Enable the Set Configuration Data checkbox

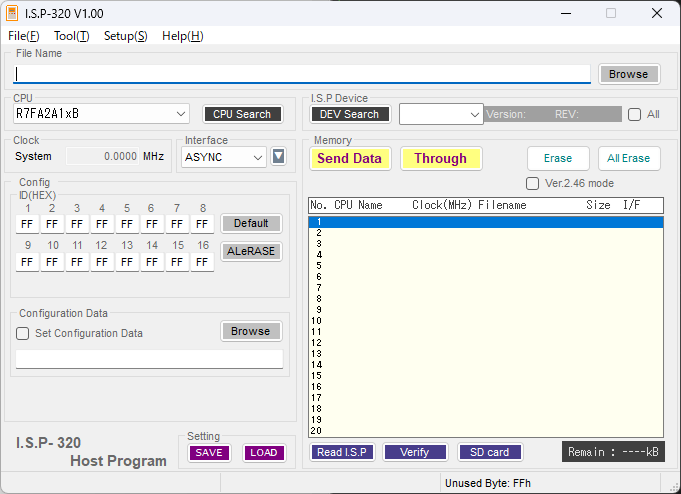(x=23, y=333)
